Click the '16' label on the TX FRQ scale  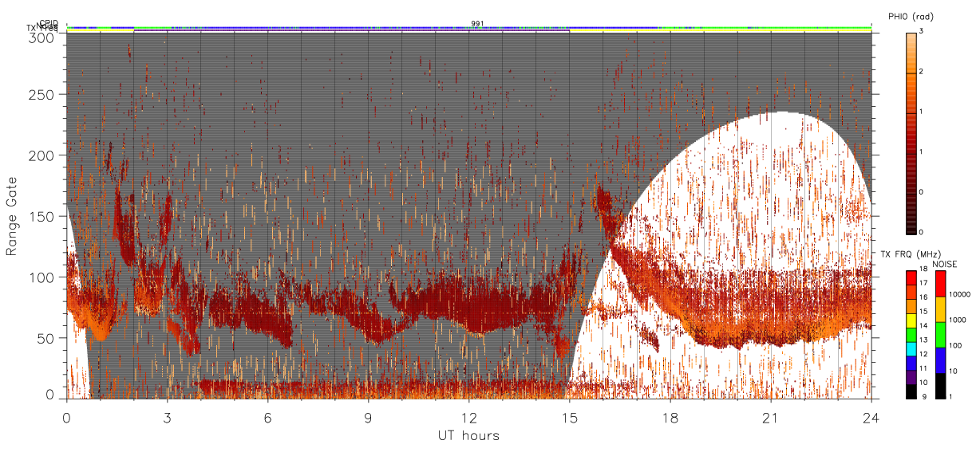point(924,297)
